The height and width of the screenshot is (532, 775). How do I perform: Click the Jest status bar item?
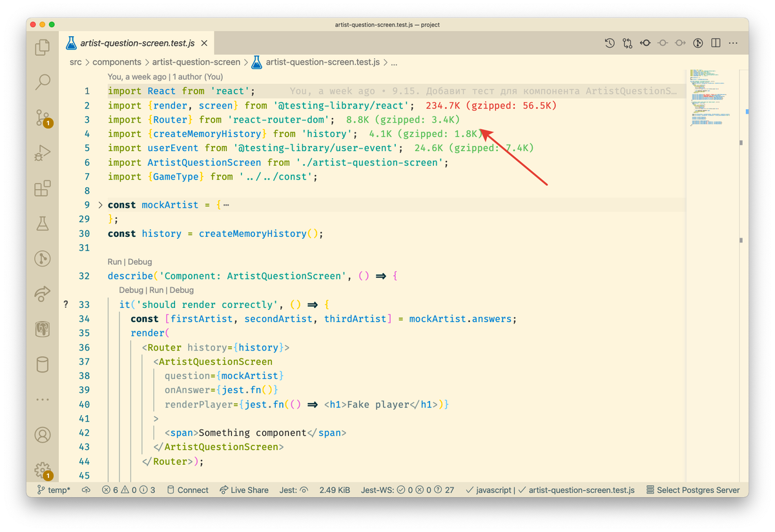coord(294,490)
